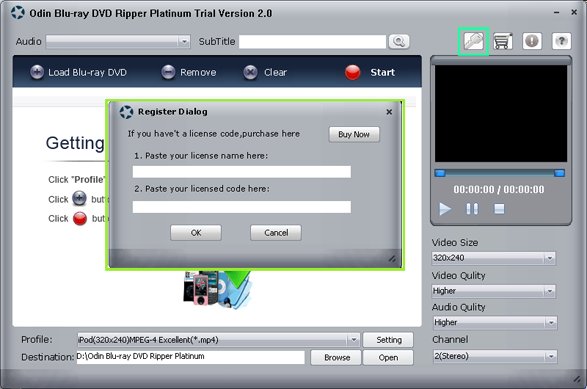Viewport: 587px width, 389px height.
Task: Click the Setting button next to Profile
Action: 388,340
